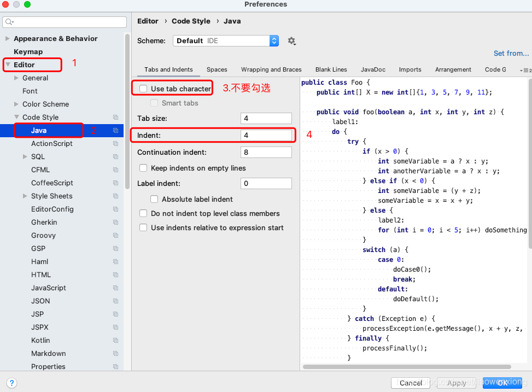Screen dimensions: 532x392
Task: Click the Apply button
Action: point(457,383)
